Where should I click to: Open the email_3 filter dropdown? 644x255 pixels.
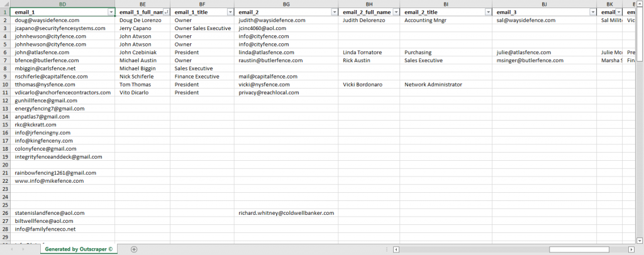[592, 13]
